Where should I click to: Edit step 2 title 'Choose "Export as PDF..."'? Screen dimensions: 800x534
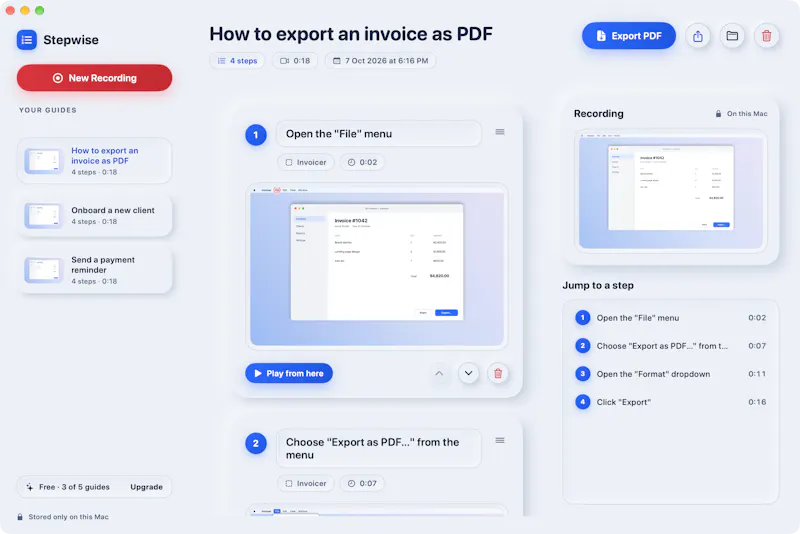pos(379,448)
